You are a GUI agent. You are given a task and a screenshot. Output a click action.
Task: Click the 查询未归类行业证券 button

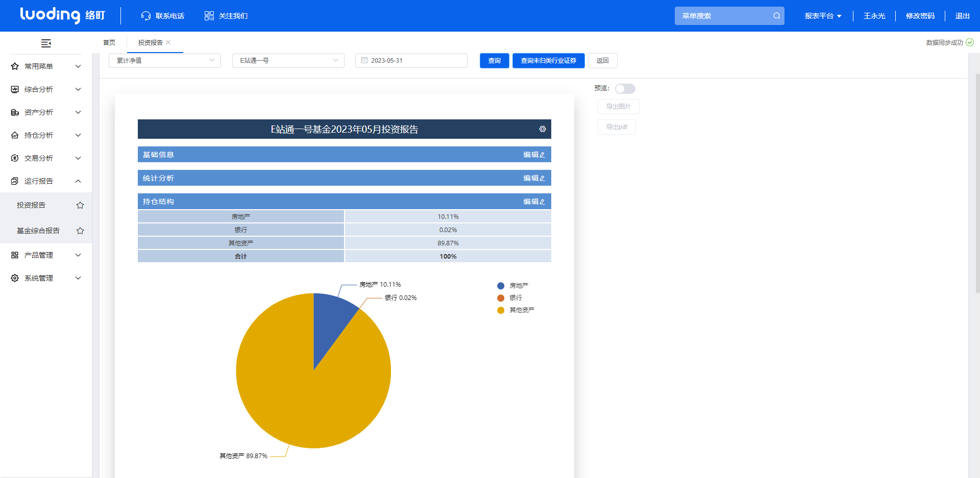[x=549, y=61]
